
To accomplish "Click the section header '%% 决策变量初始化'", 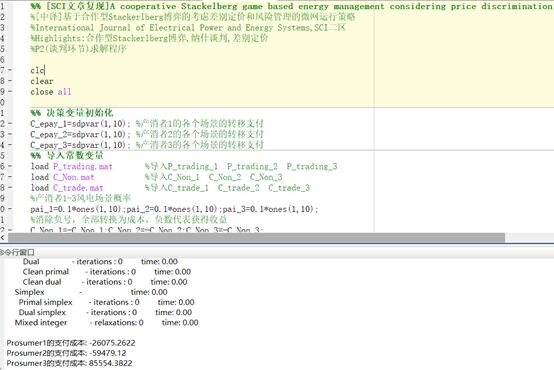I will (72, 113).
